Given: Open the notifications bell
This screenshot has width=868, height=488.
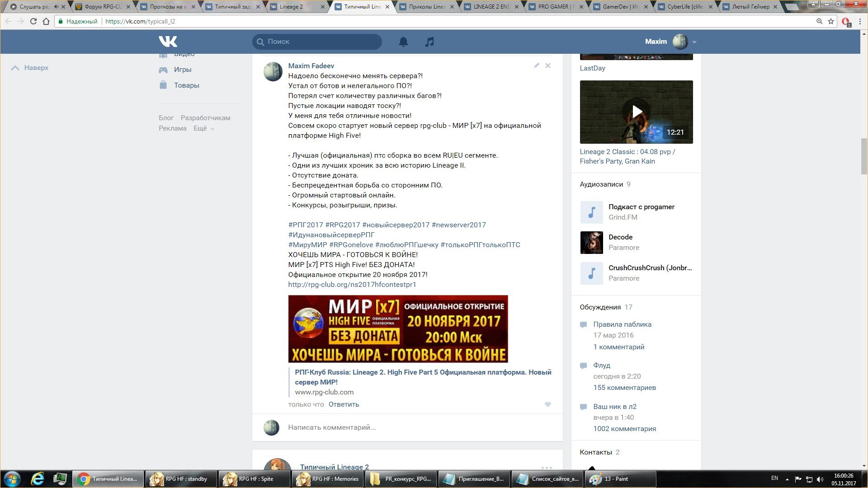Looking at the screenshot, I should click(403, 42).
